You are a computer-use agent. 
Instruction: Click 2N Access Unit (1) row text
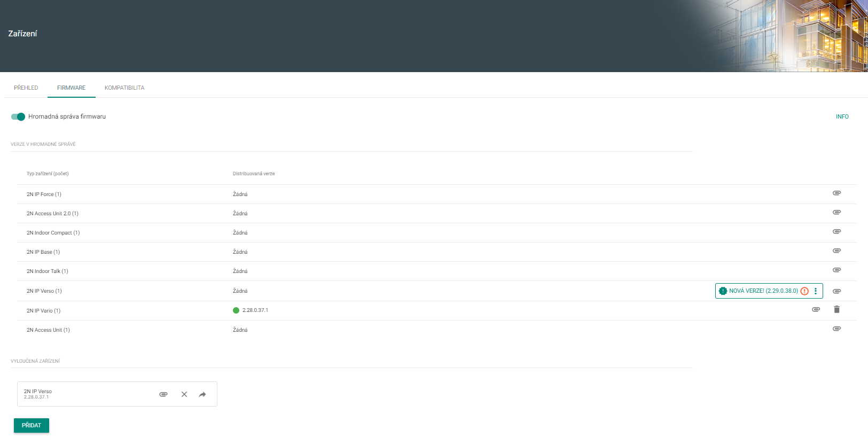point(48,330)
